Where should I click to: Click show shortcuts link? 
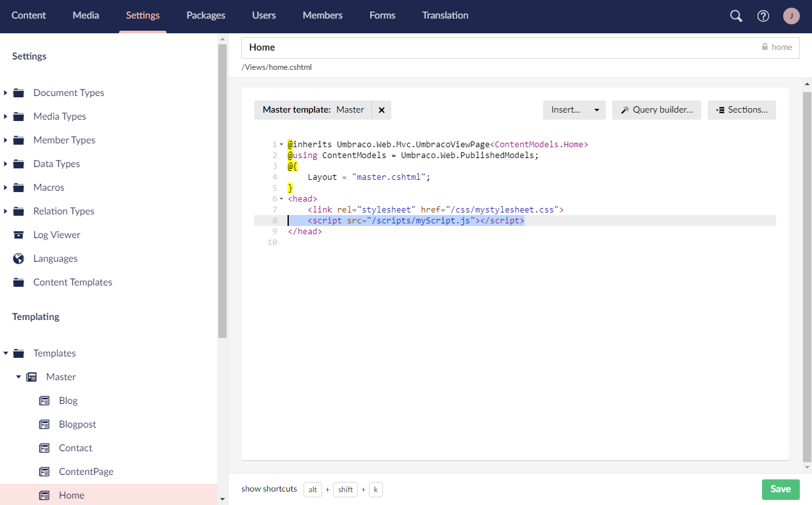pyautogui.click(x=269, y=489)
